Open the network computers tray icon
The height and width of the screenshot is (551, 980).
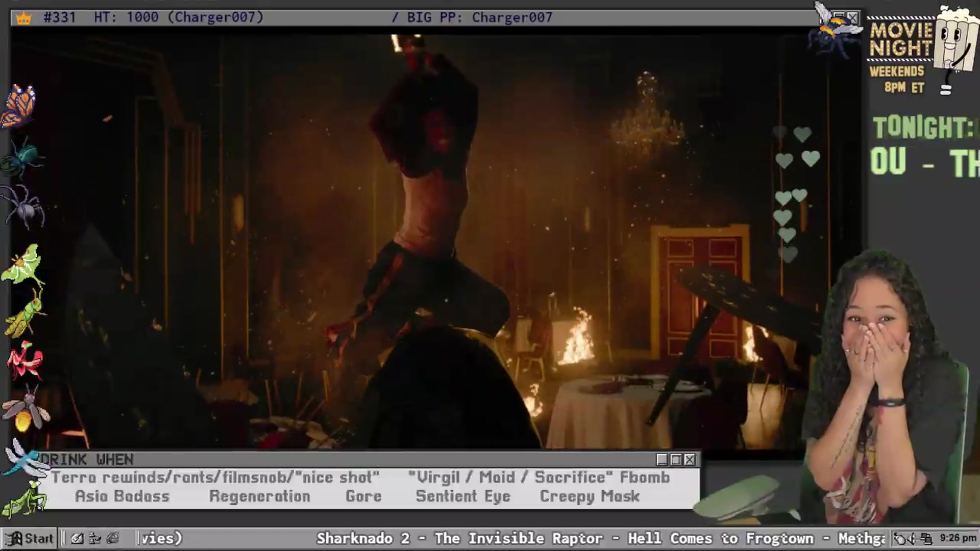coord(926,538)
